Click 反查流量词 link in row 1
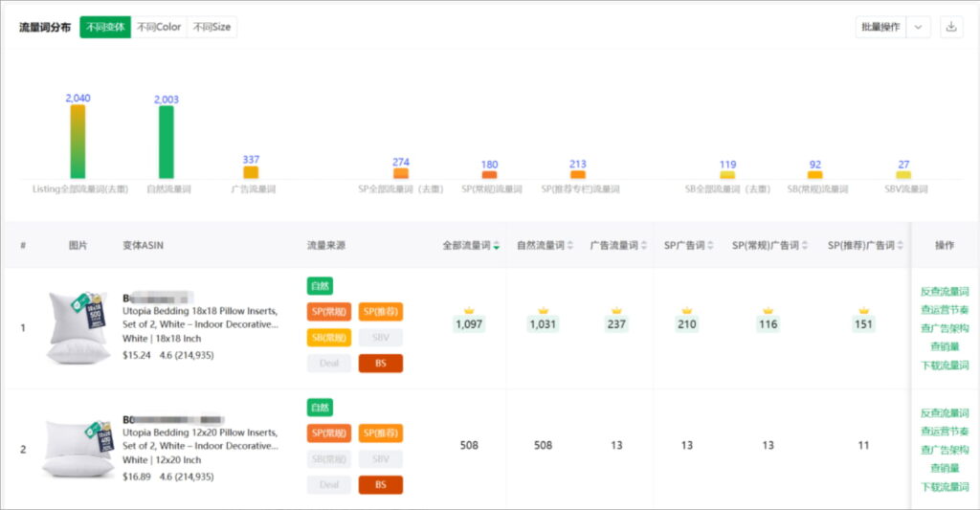The image size is (980, 510). (x=944, y=291)
